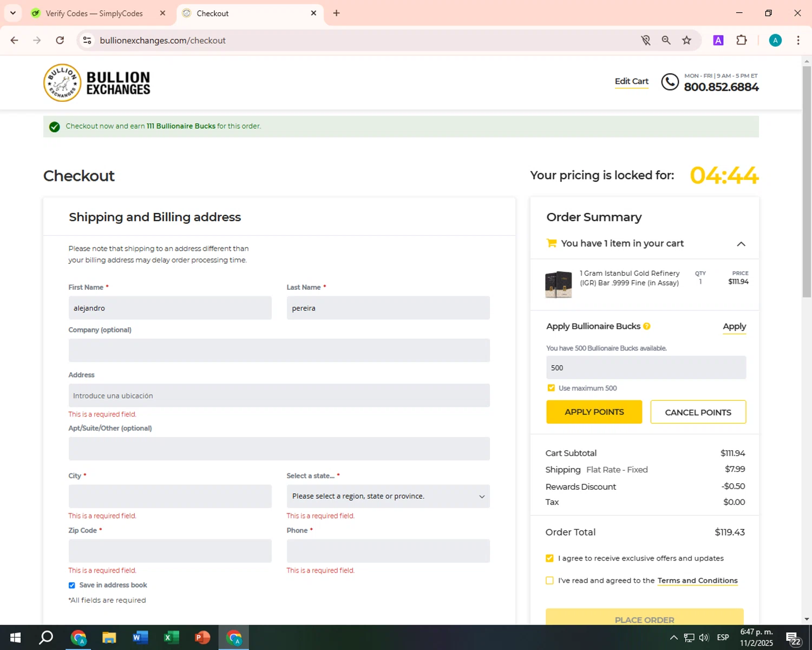The width and height of the screenshot is (812, 650).
Task: Open PowerPoint from taskbar
Action: [x=202, y=638]
